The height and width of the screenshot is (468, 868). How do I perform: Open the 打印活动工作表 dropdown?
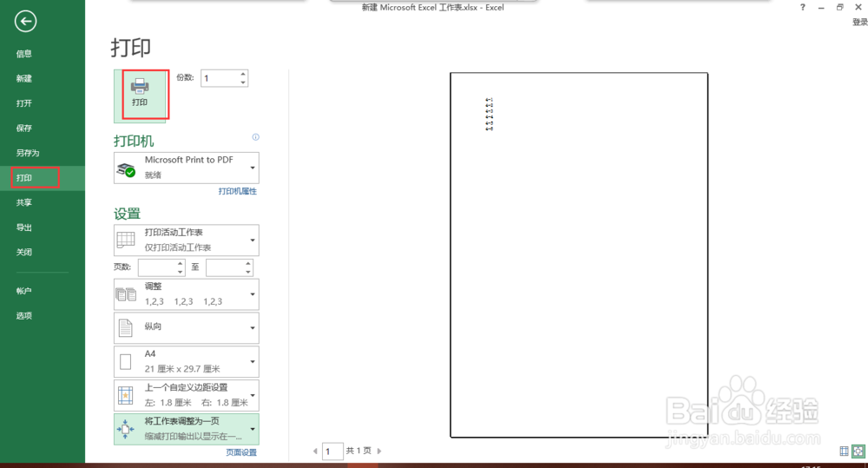click(187, 240)
